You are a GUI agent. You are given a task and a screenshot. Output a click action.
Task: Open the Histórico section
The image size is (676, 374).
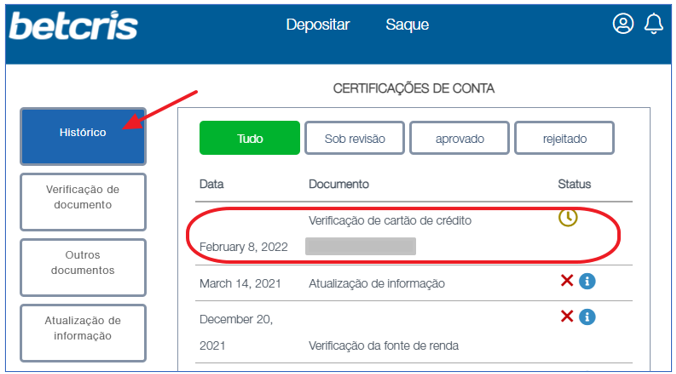(x=83, y=136)
